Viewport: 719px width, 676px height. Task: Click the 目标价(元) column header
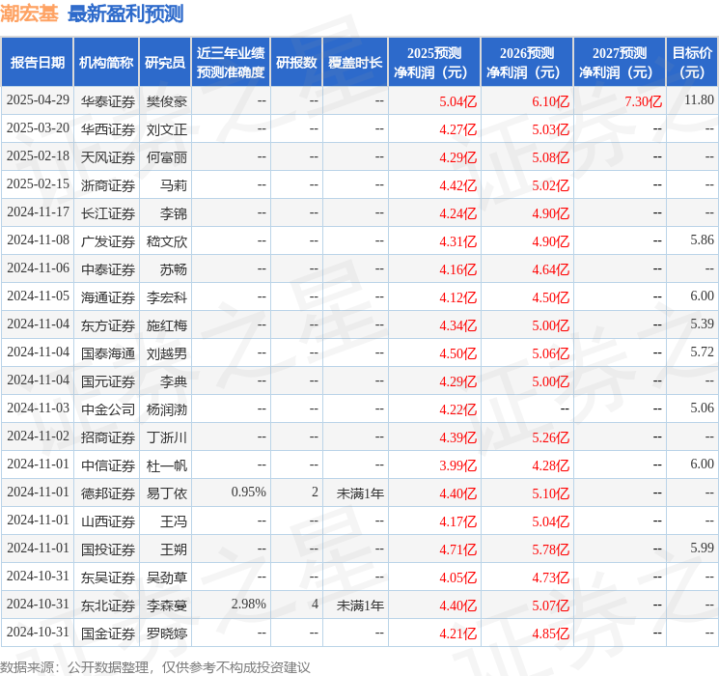click(691, 62)
